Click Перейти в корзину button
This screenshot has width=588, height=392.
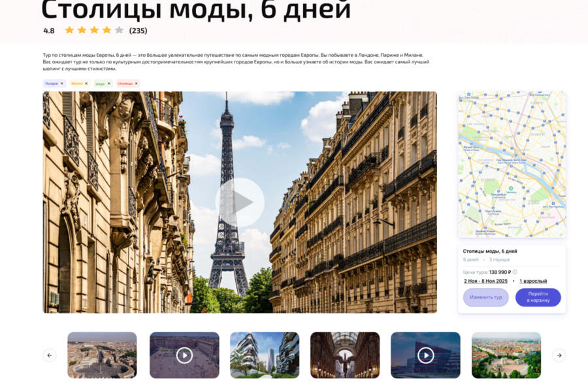coord(538,297)
